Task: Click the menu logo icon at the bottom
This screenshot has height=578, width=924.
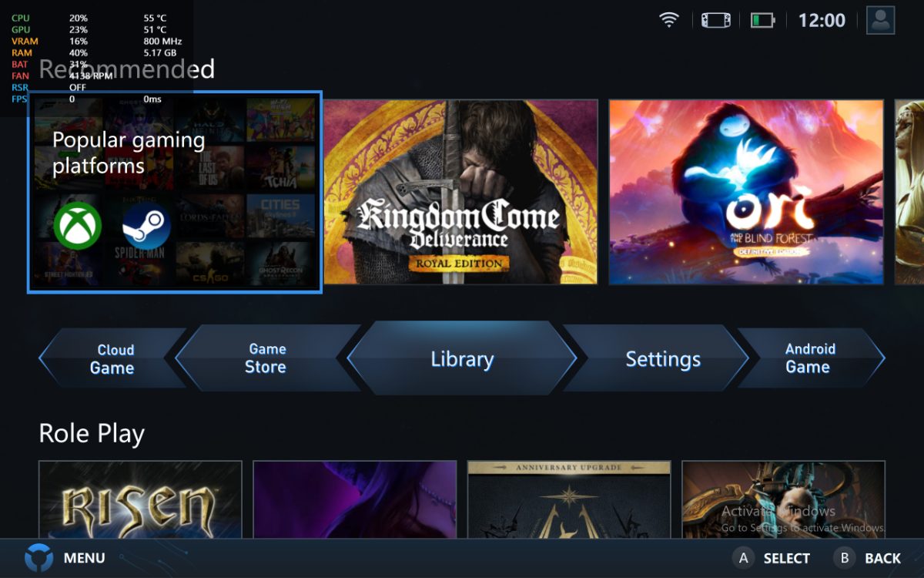Action: [x=38, y=557]
